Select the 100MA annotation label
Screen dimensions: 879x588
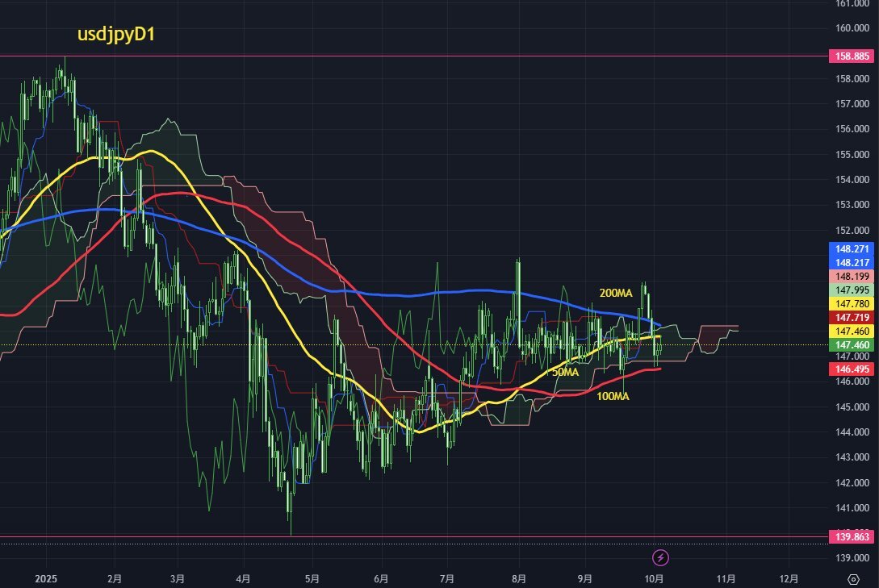click(x=613, y=397)
